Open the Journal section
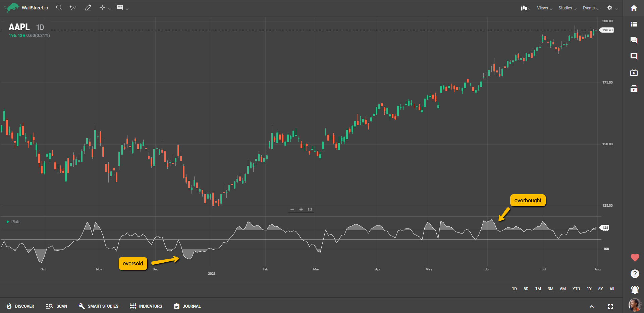Image resolution: width=644 pixels, height=313 pixels. pyautogui.click(x=187, y=306)
